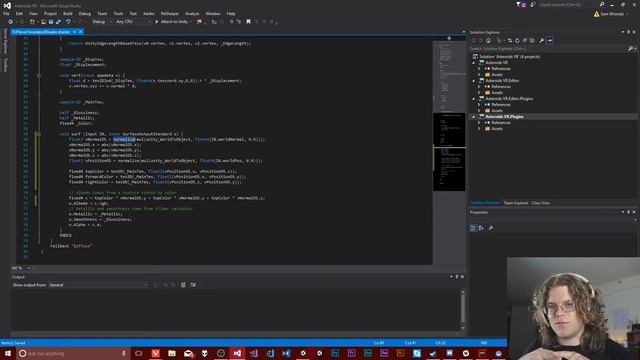Open the File menu
Screen dimensions: 640x360
pyautogui.click(x=6, y=13)
